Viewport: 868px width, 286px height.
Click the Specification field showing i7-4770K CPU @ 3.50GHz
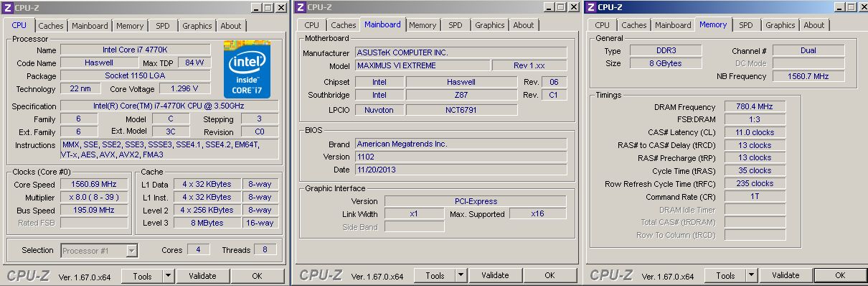point(169,106)
